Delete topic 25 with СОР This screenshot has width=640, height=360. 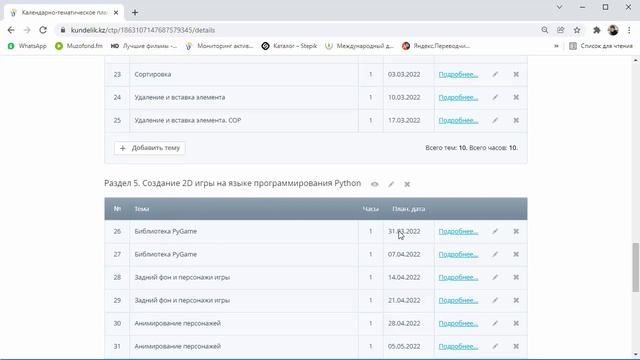516,120
